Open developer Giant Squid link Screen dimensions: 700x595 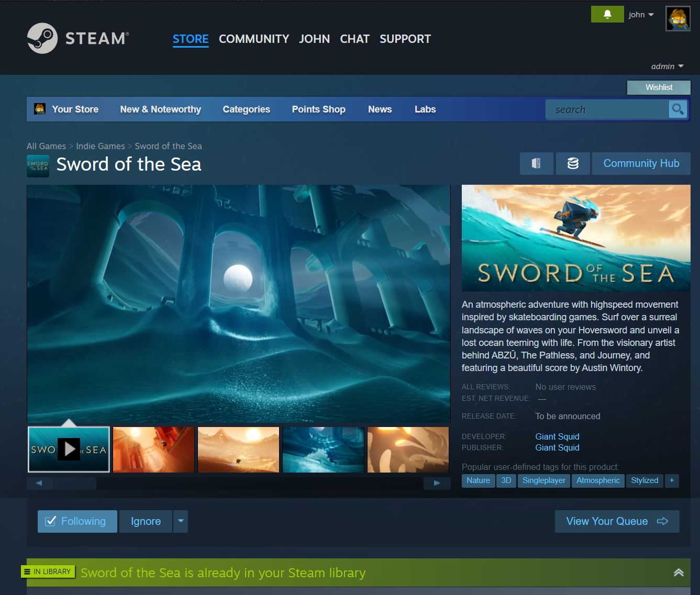click(x=557, y=436)
